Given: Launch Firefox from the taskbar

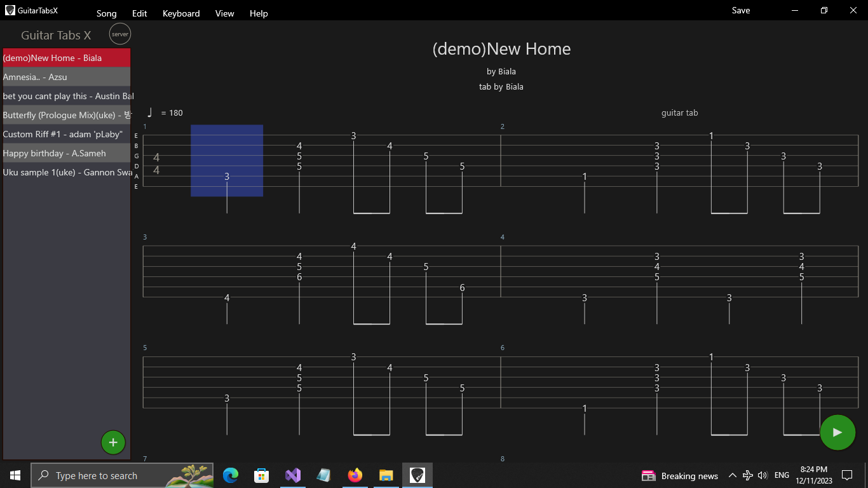Looking at the screenshot, I should tap(355, 475).
